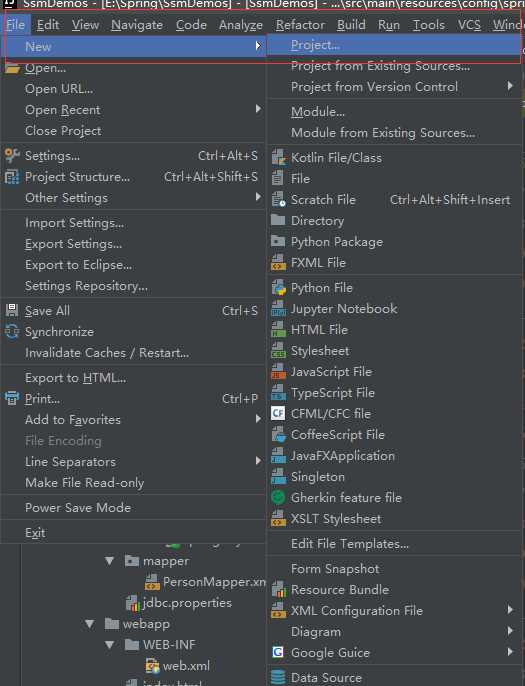Open the VCS menu
This screenshot has width=525, height=686.
click(469, 25)
